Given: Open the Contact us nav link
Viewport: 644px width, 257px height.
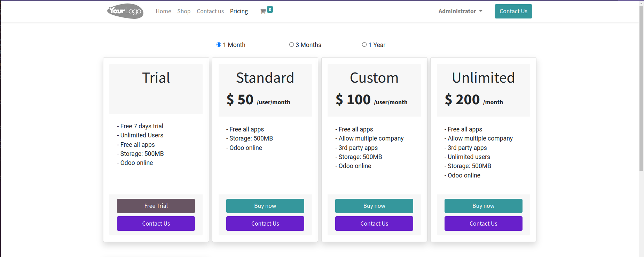Looking at the screenshot, I should (210, 11).
